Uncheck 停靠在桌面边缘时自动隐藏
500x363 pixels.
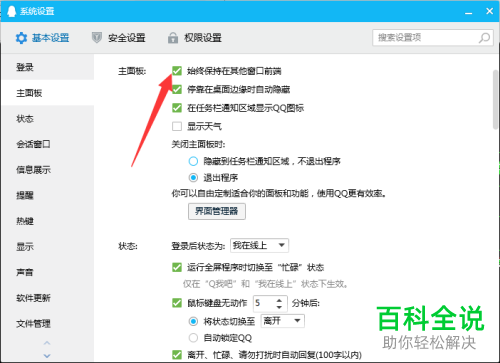click(x=177, y=89)
